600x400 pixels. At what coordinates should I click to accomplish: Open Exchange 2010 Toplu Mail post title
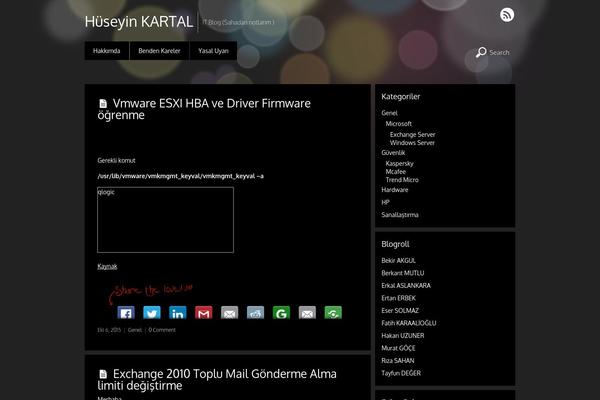(217, 379)
